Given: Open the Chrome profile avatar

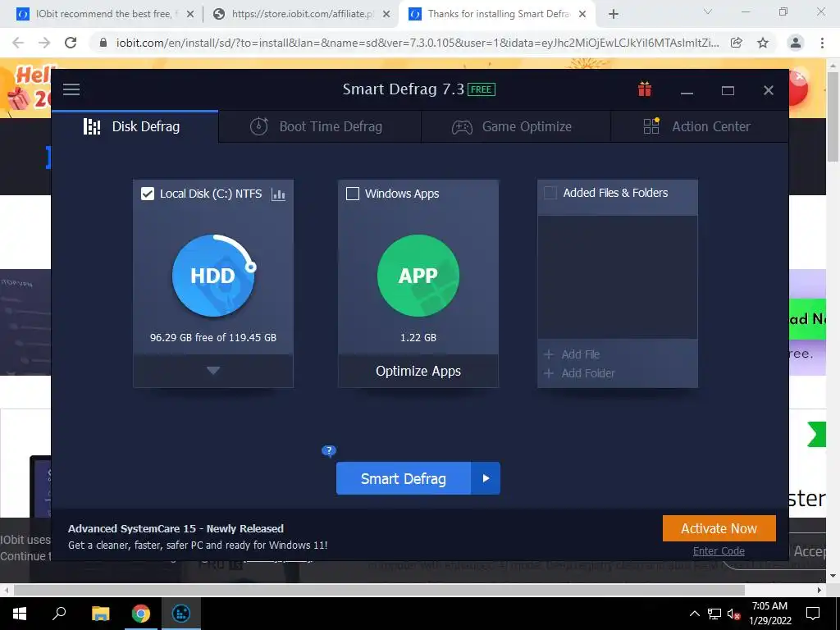Looking at the screenshot, I should tap(796, 43).
